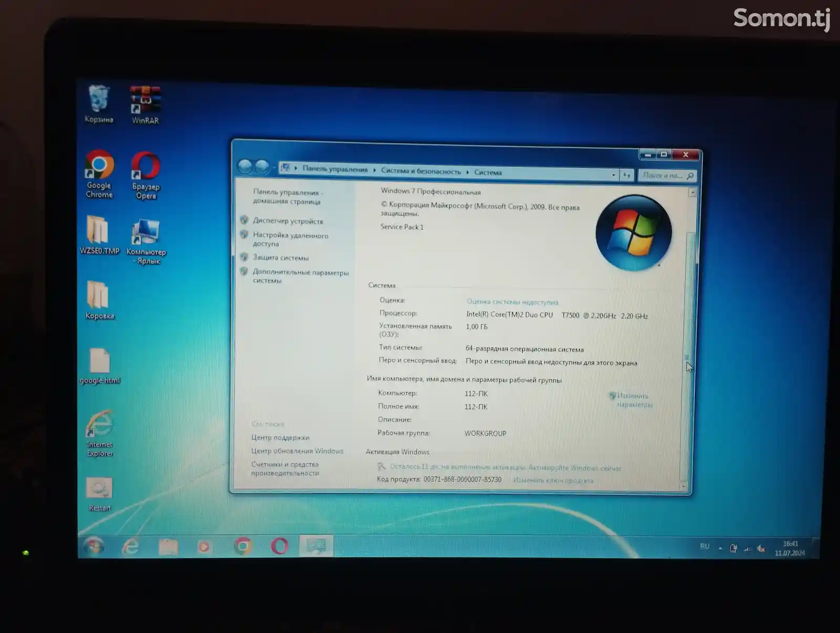840x633 pixels.
Task: Open Счетчики и средства производительности link
Action: [285, 469]
